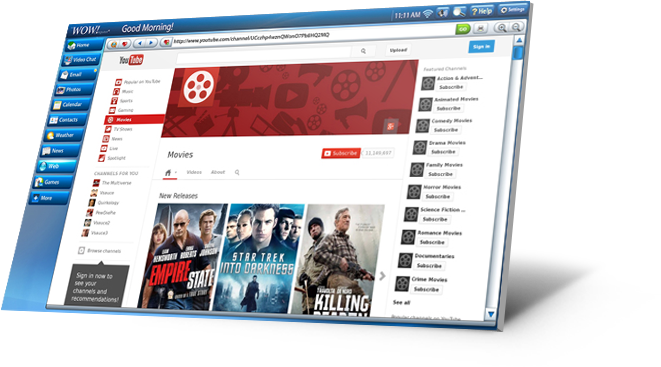Click the YouTube search magnifier icon
The width and height of the screenshot is (661, 367).
[363, 51]
